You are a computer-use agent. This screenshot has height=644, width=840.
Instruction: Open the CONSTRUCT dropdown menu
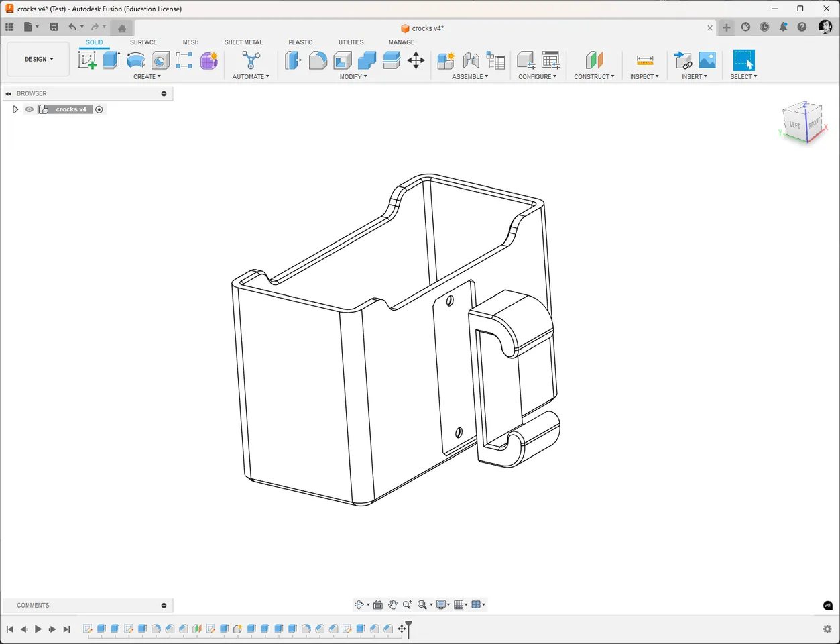coord(594,76)
